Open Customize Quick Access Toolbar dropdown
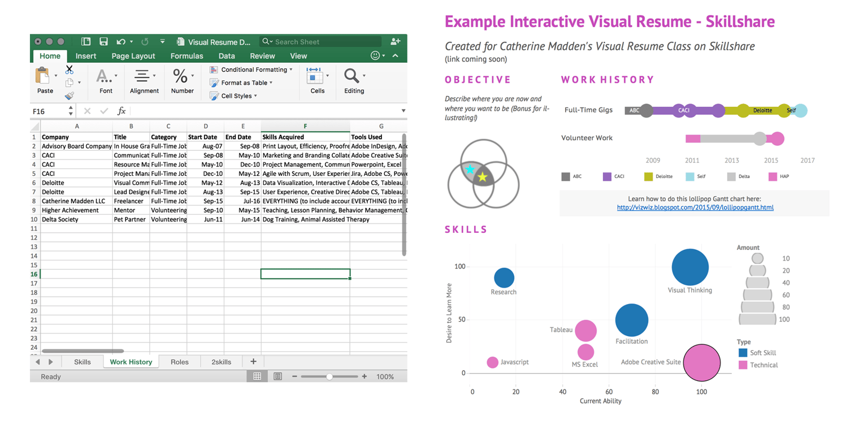 162,41
